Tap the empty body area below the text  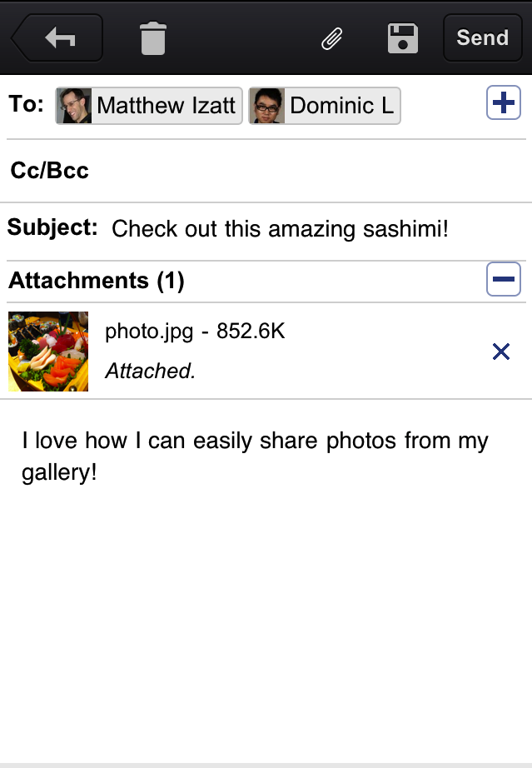pyautogui.click(x=266, y=625)
